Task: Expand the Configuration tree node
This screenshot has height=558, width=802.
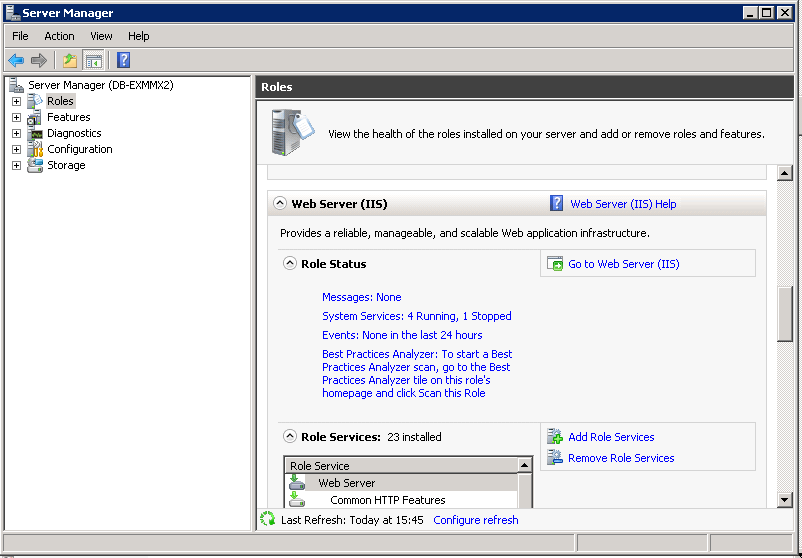Action: [x=16, y=149]
